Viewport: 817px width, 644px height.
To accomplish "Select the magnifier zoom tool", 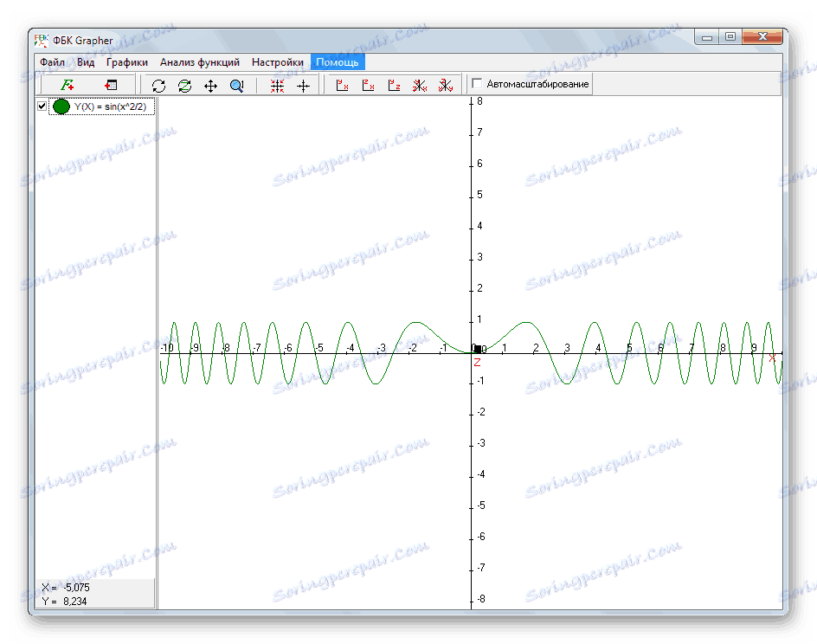I will [x=236, y=85].
